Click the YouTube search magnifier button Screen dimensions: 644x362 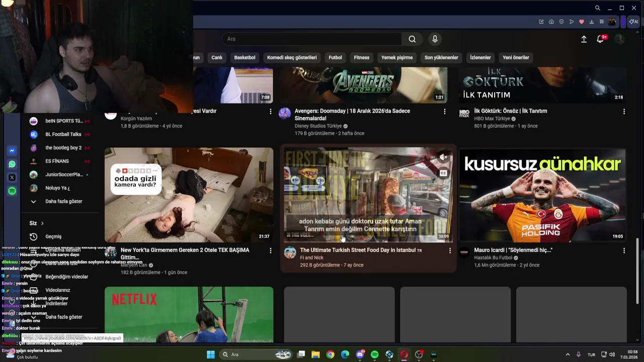pos(412,39)
